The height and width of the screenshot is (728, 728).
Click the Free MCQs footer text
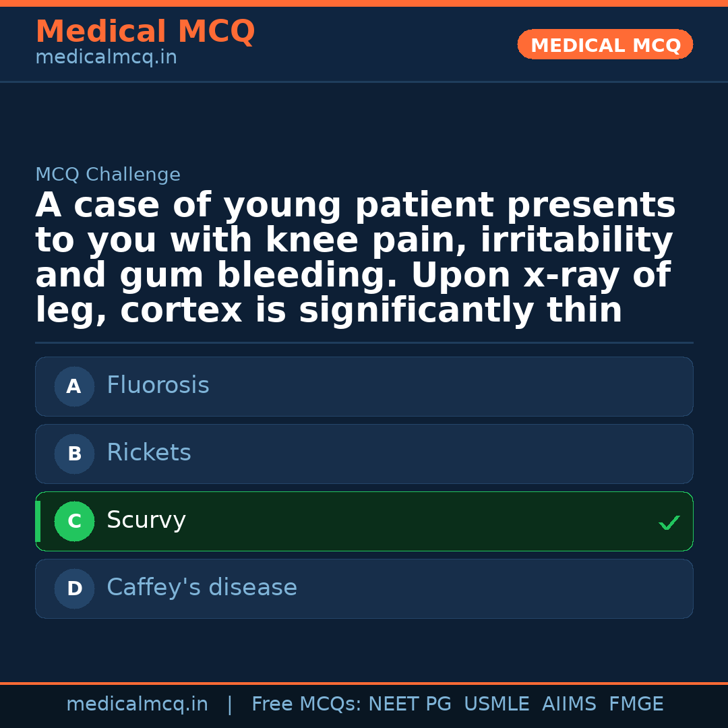click(305, 704)
